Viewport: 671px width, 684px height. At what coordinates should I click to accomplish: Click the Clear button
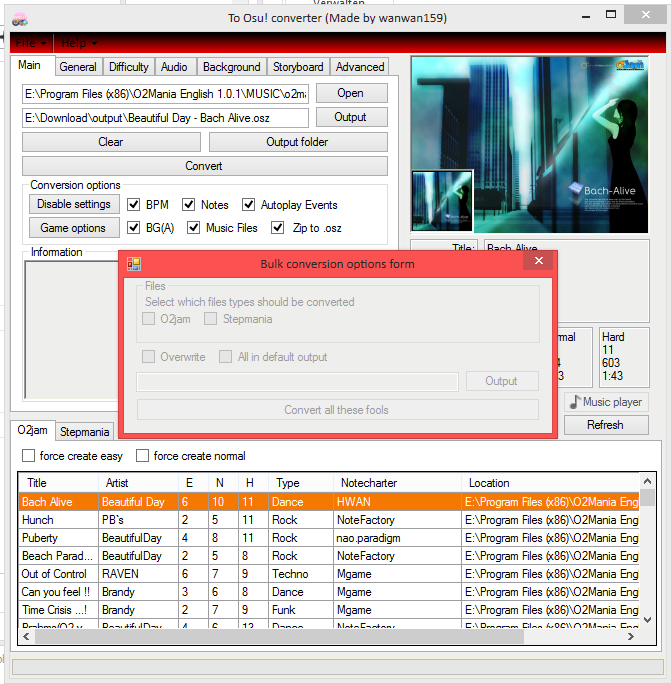point(111,142)
